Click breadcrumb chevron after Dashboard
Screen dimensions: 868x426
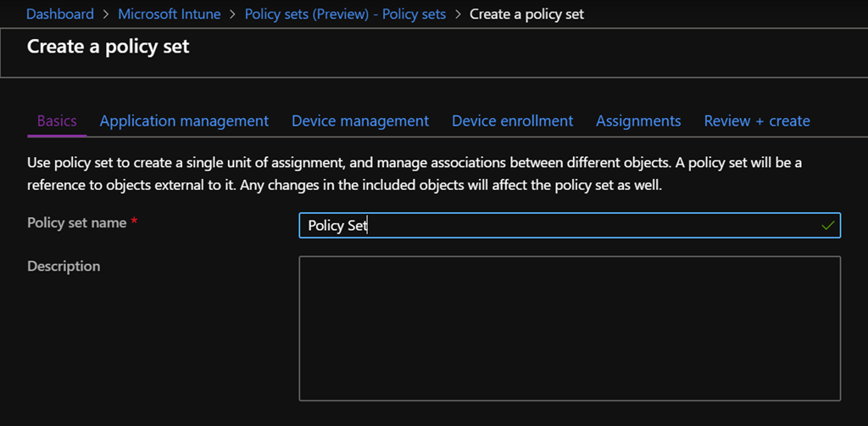click(106, 14)
